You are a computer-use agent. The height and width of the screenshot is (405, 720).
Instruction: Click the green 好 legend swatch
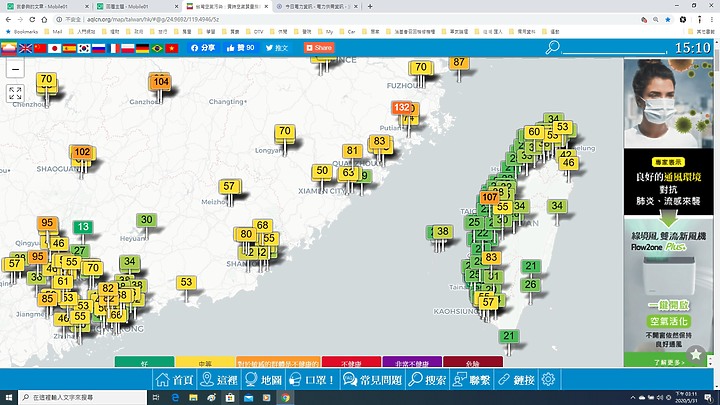[144, 362]
